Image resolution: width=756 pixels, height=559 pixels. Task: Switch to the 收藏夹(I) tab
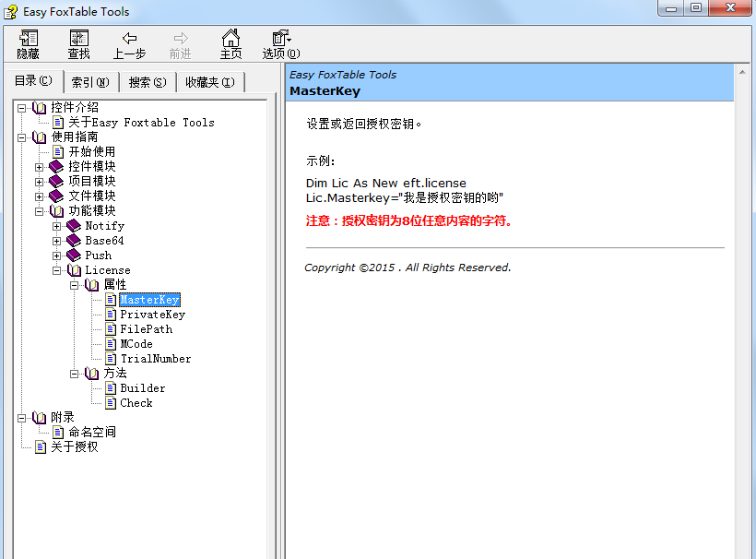(210, 82)
